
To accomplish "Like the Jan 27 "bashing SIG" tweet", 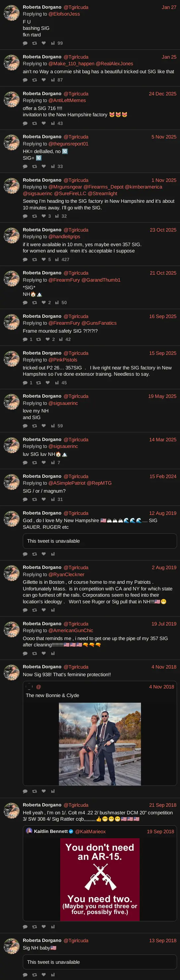I will (44, 43).
